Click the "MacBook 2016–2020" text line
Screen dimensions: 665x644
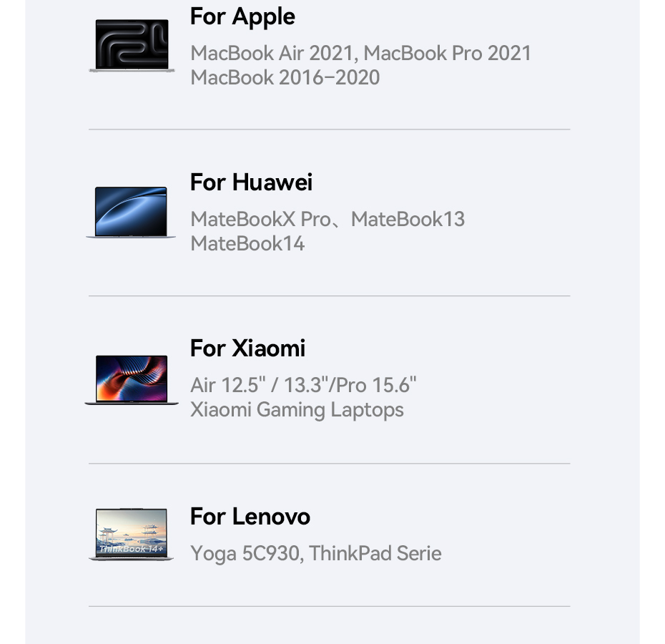[285, 77]
